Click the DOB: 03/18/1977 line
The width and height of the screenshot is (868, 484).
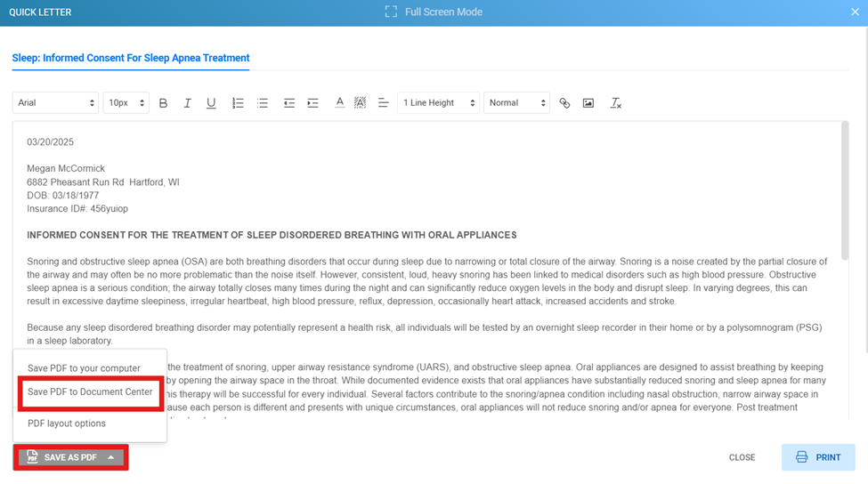click(63, 195)
